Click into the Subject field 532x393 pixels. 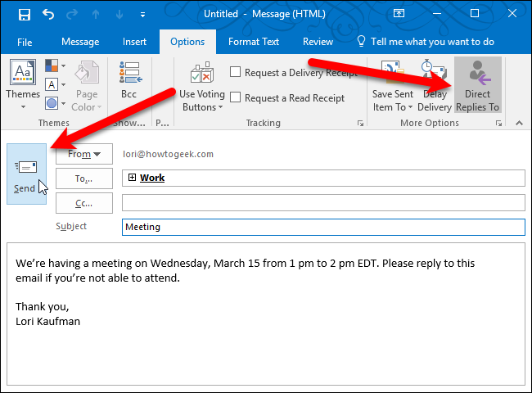[322, 227]
